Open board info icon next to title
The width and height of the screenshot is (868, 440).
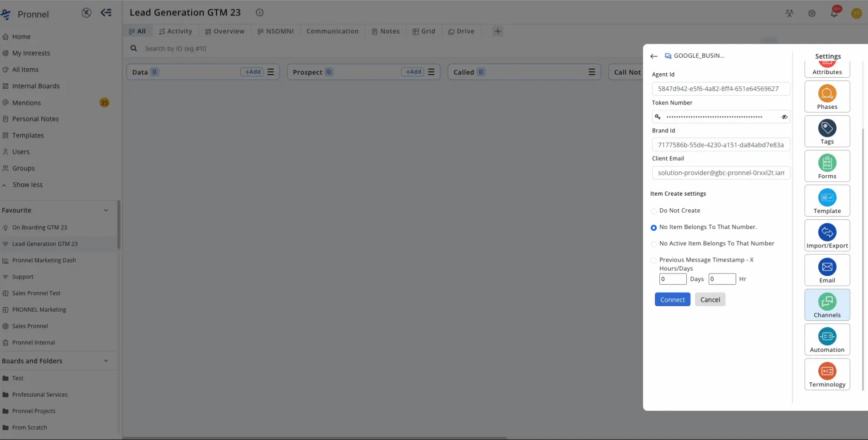pos(260,13)
